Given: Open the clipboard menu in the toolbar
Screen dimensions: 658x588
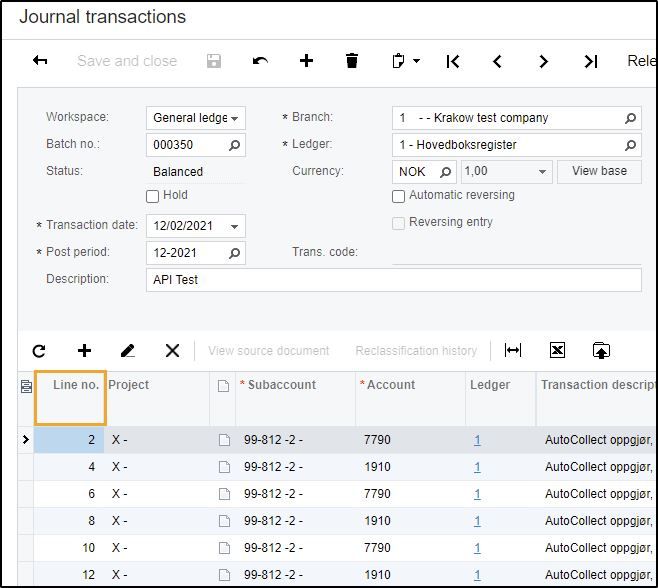Looking at the screenshot, I should pos(405,61).
